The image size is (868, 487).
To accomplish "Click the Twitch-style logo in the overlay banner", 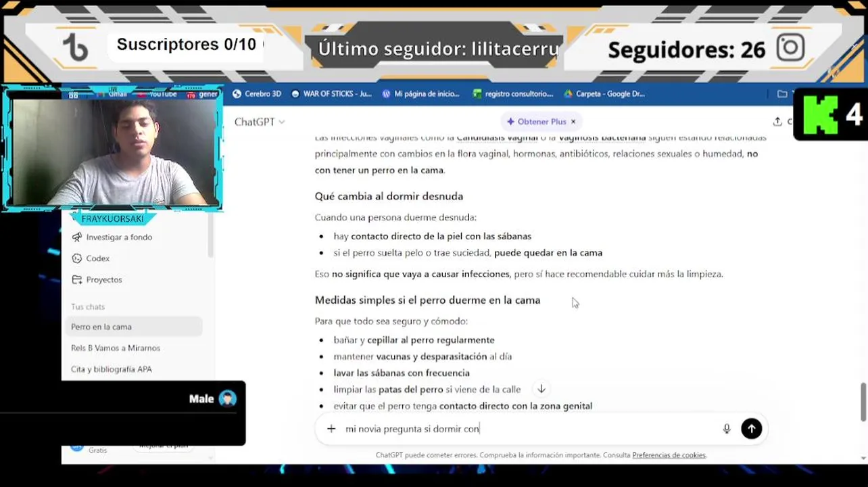I will (x=75, y=48).
